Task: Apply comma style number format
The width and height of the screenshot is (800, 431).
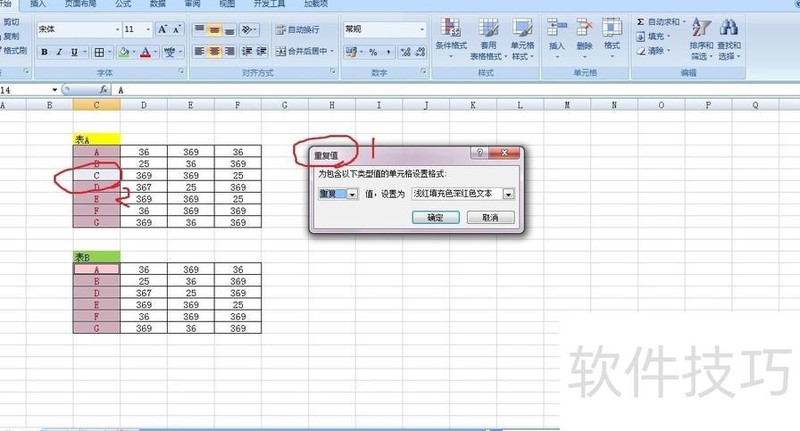Action: (389, 52)
